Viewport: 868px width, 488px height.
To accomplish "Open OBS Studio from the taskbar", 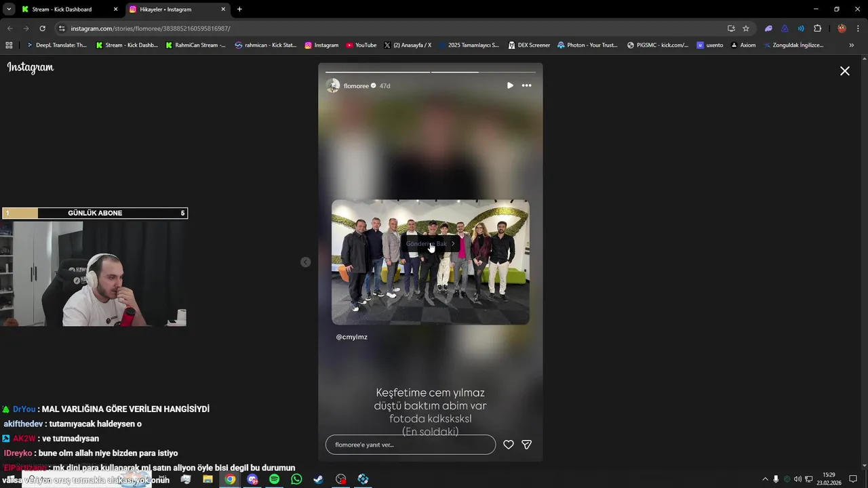I will pyautogui.click(x=341, y=479).
